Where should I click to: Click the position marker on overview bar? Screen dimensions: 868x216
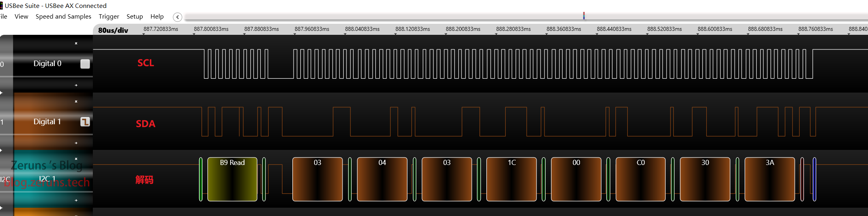pyautogui.click(x=584, y=16)
